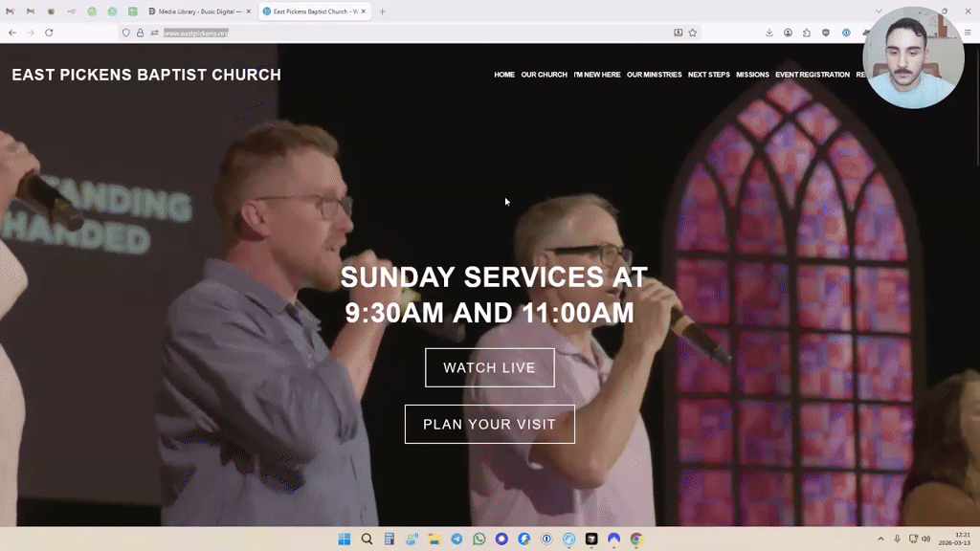The image size is (980, 551).
Task: Open a new browser tab with plus
Action: pyautogui.click(x=383, y=11)
